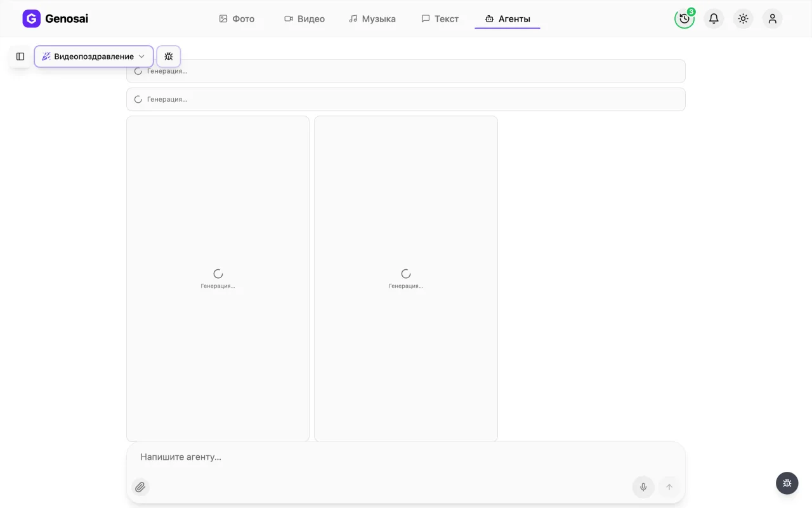The width and height of the screenshot is (812, 508).
Task: Click the bug icon next to Видеопоздравление
Action: [x=169, y=57]
